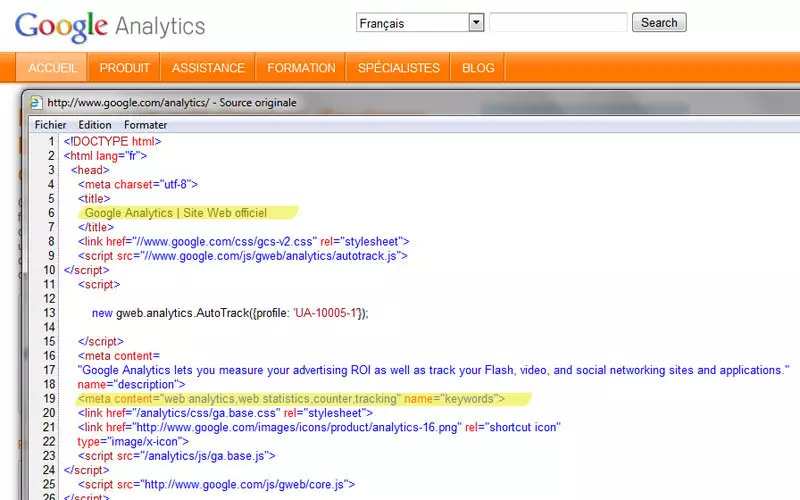Focus the search input field

click(558, 23)
